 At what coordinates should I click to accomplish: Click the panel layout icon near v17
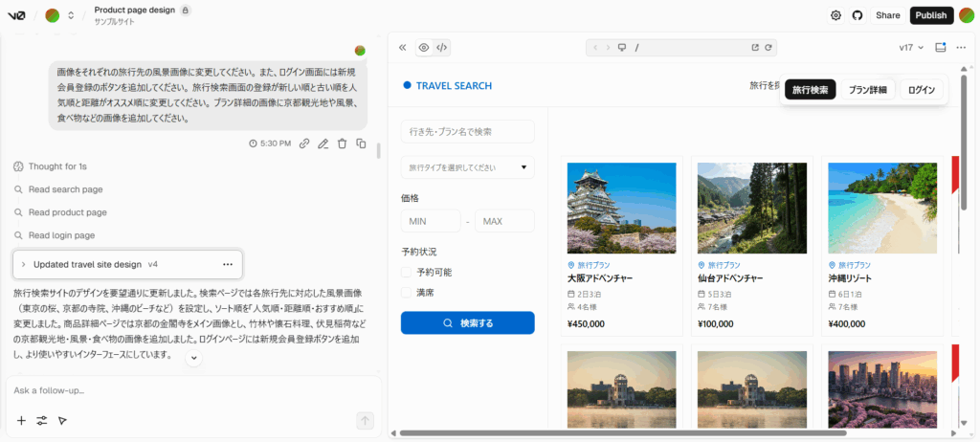click(941, 48)
